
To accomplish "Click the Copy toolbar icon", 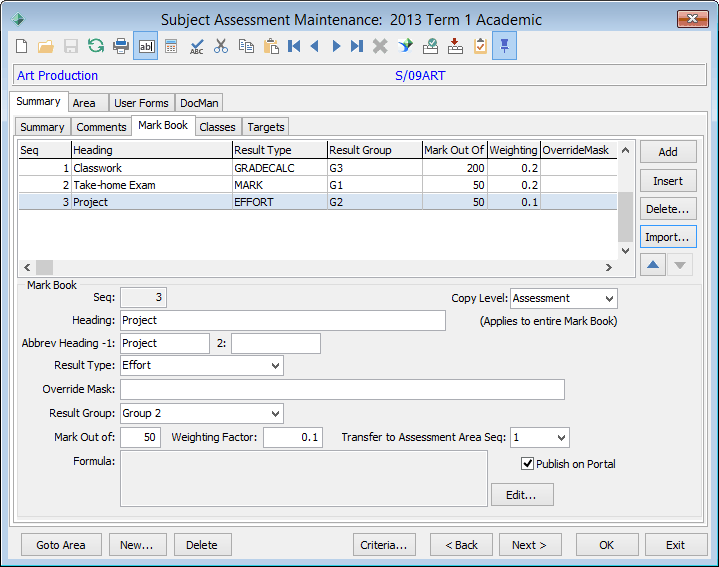I will click(x=246, y=46).
